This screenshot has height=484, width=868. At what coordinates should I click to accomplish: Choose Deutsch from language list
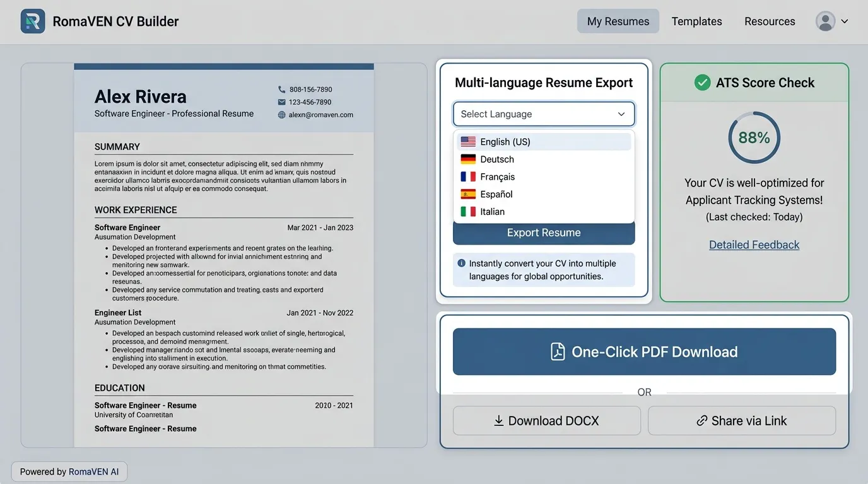(x=544, y=159)
